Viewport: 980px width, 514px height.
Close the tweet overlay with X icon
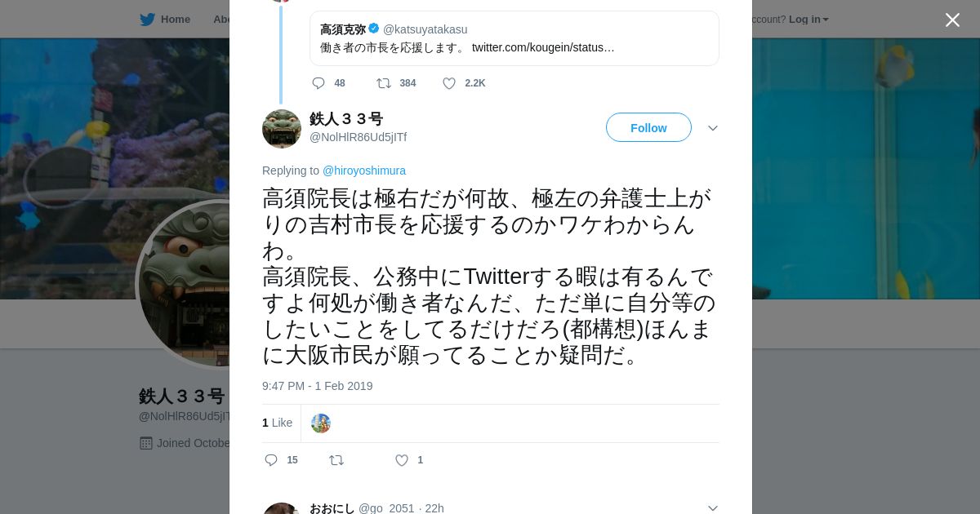click(952, 20)
